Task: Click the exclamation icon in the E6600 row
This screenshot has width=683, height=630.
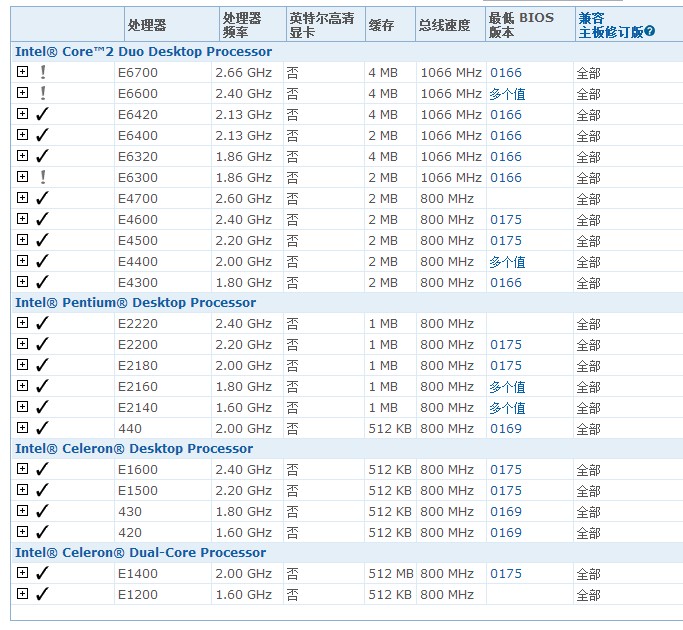Action: click(42, 93)
